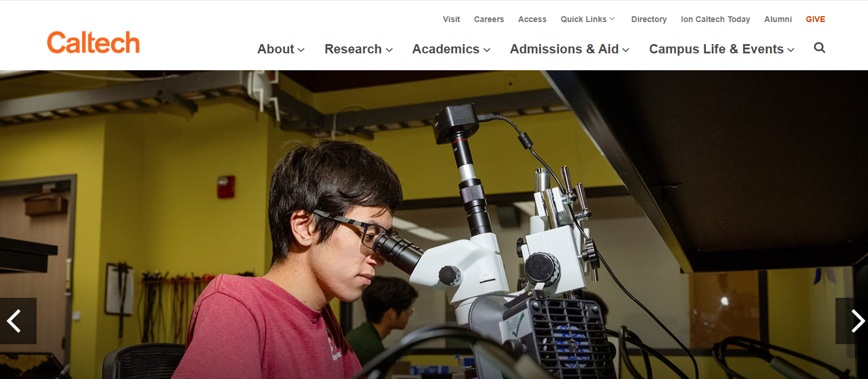Click the Quick Links chevron arrow
Image resolution: width=868 pixels, height=379 pixels.
click(612, 19)
